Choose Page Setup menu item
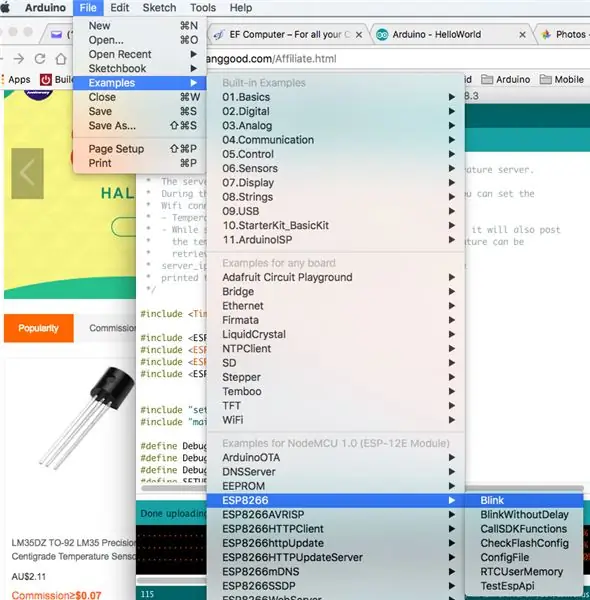 [x=140, y=148]
